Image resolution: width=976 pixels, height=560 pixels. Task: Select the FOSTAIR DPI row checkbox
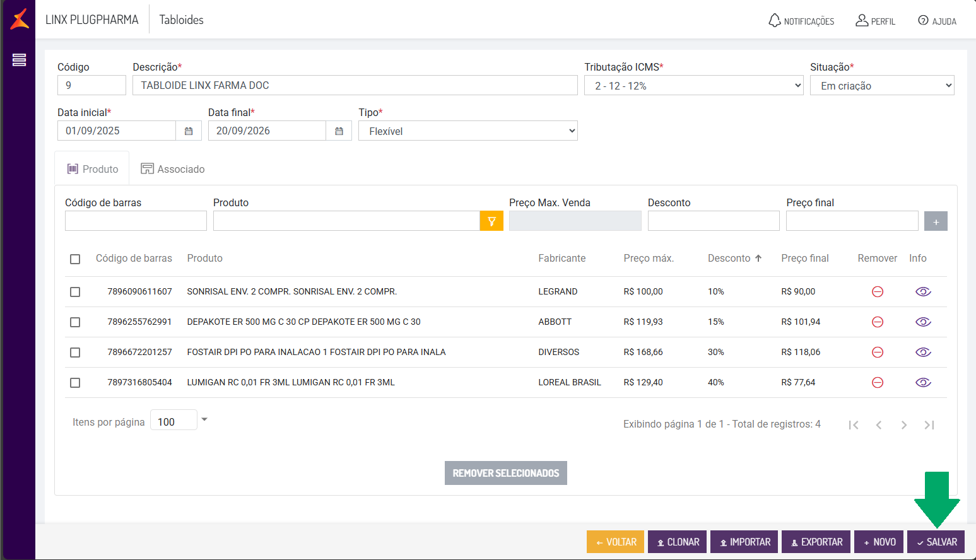[75, 353]
